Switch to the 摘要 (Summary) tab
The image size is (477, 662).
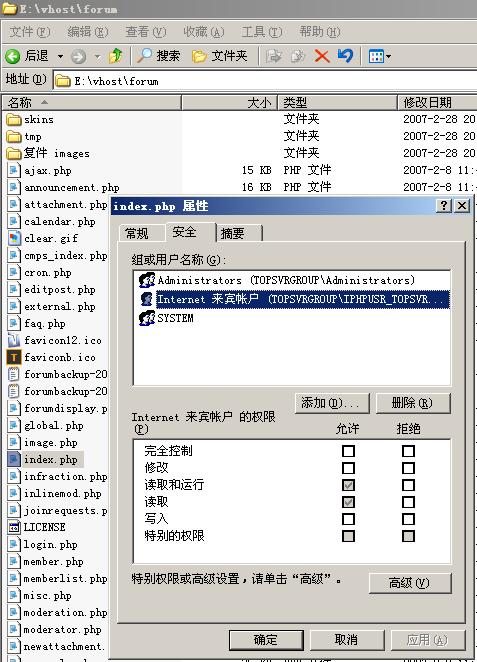[x=238, y=233]
